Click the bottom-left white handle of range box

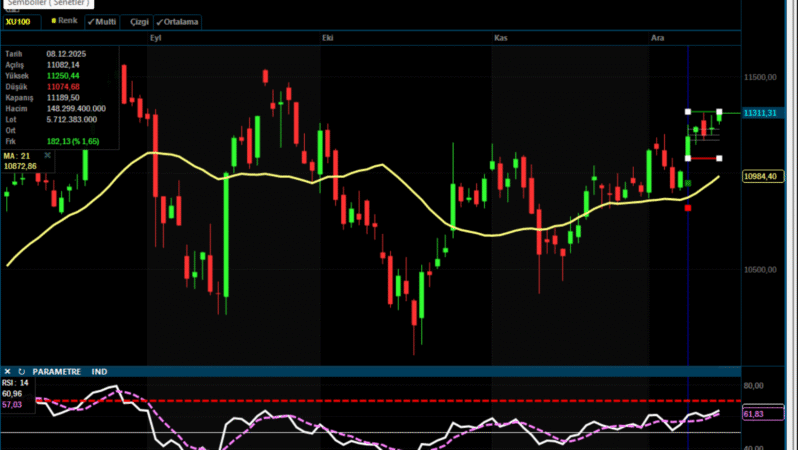point(688,158)
